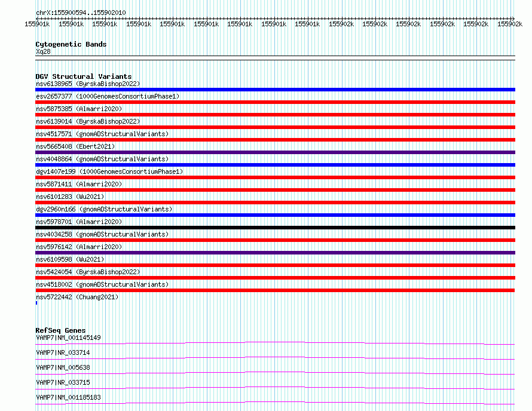Image resolution: width=532 pixels, height=411 pixels.
Task: Click the red bar under nsv6109598
Action: click(x=275, y=265)
